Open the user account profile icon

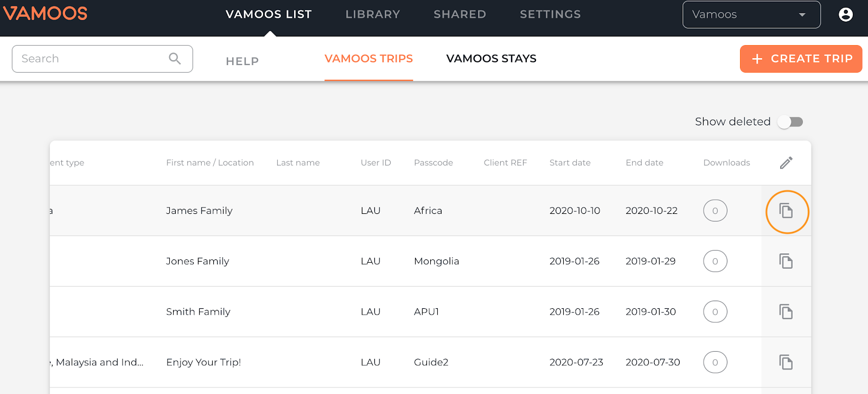845,15
